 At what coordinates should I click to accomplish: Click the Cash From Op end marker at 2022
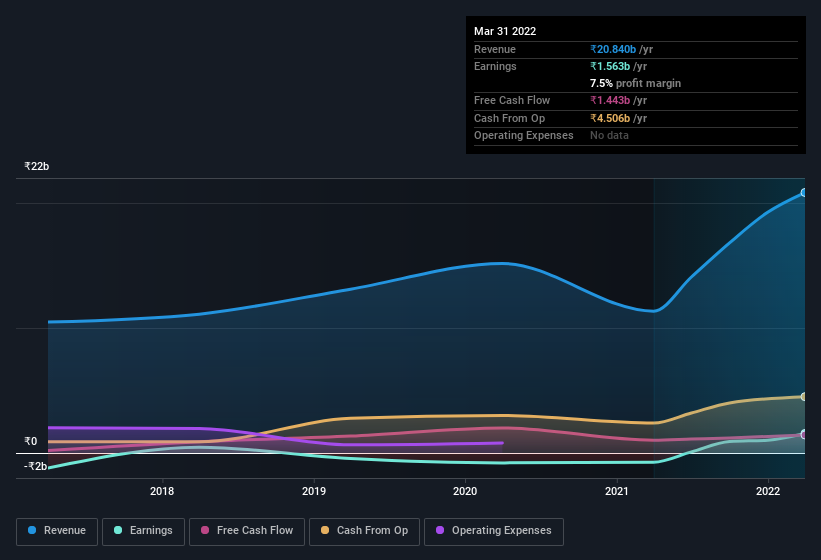804,397
